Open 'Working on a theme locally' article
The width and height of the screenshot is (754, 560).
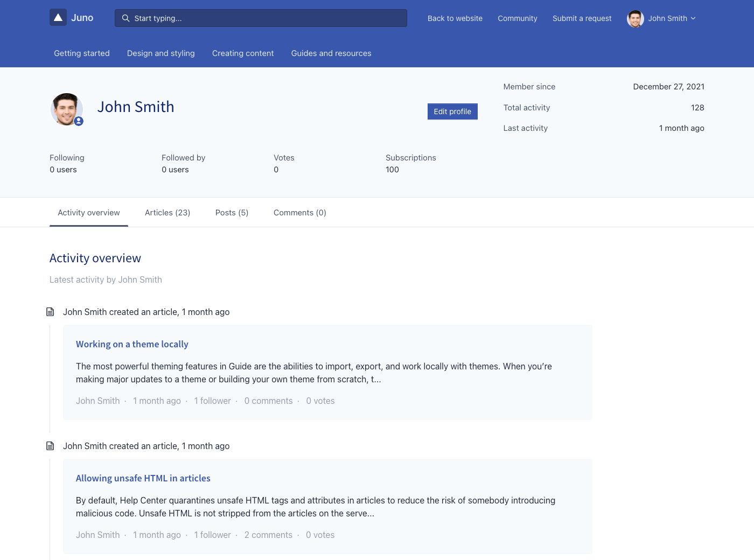[x=132, y=344]
